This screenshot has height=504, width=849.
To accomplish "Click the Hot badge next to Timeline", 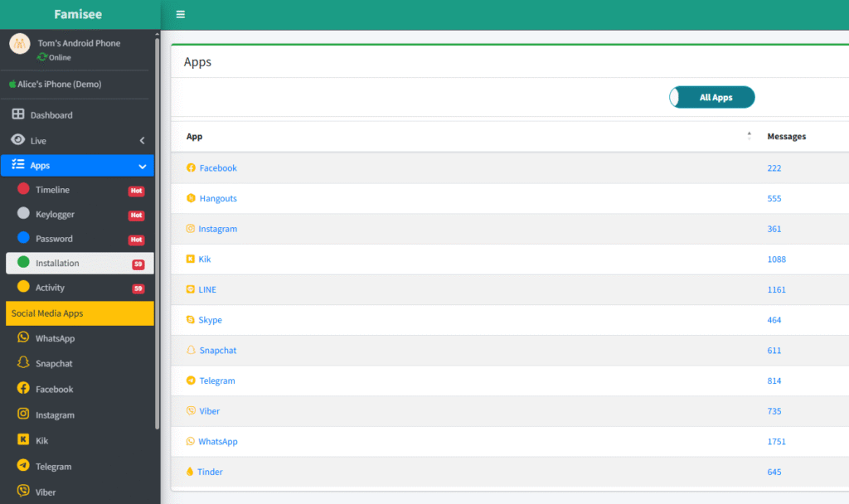I will click(137, 191).
